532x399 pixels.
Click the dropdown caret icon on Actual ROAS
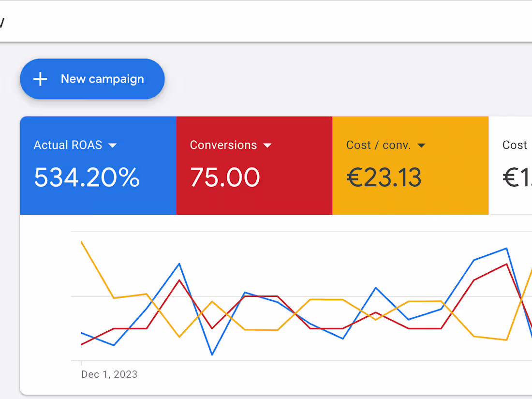click(x=113, y=145)
